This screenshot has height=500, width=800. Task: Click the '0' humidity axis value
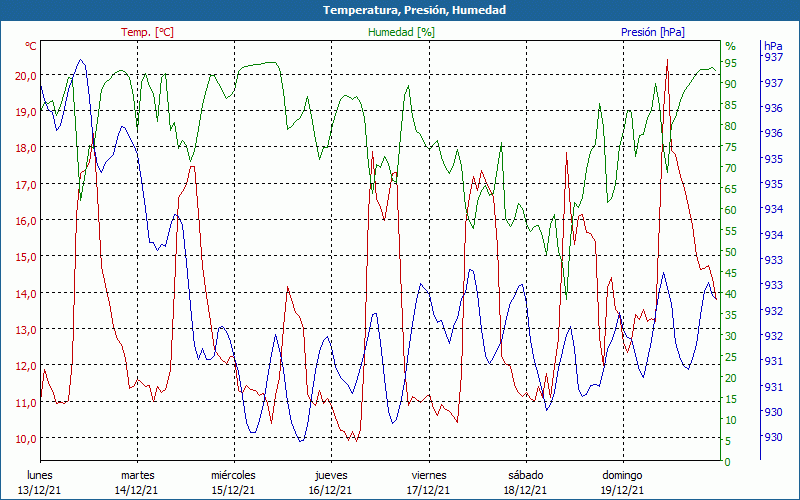click(728, 462)
